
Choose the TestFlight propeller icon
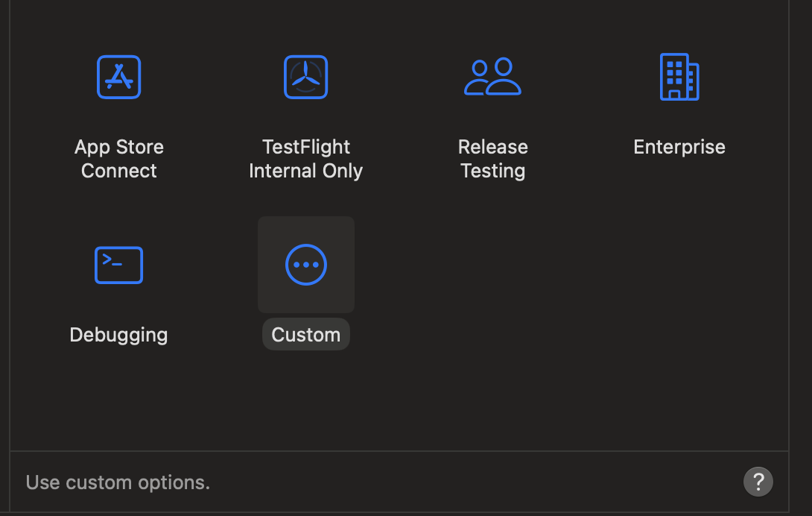coord(305,77)
